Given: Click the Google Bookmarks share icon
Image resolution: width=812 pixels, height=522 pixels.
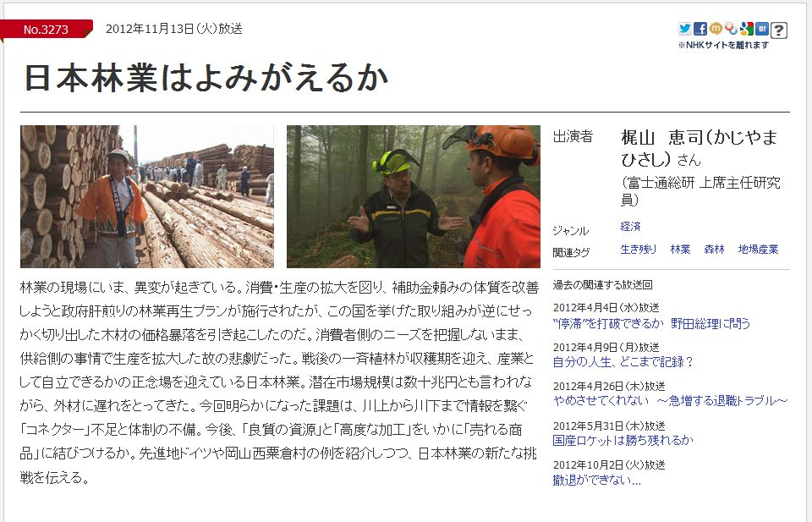Looking at the screenshot, I should pos(747,29).
